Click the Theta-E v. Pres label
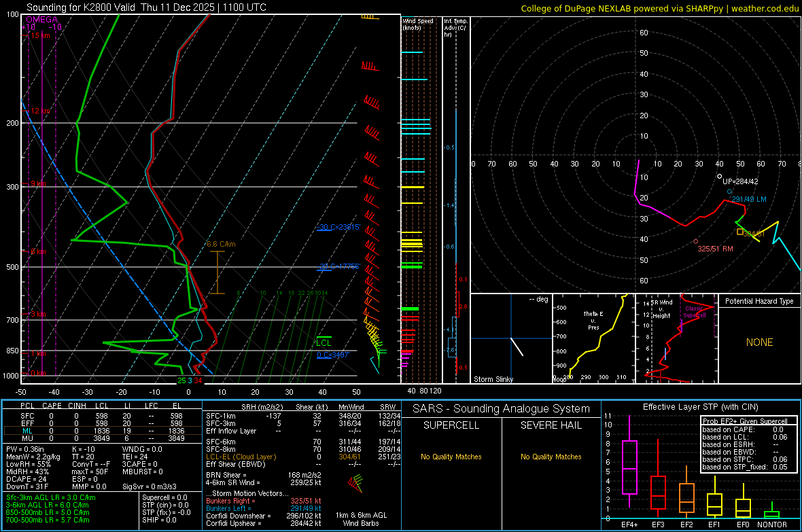This screenshot has width=802, height=532. (593, 321)
